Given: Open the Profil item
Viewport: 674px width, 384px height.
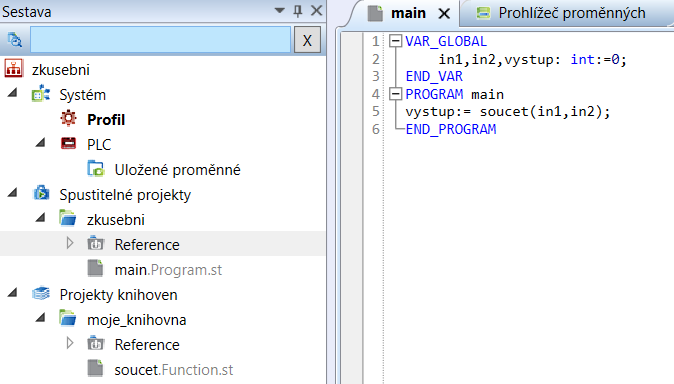Looking at the screenshot, I should tap(106, 120).
